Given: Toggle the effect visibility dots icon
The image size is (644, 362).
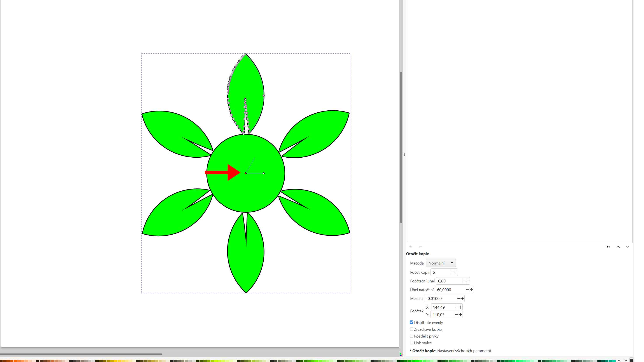Looking at the screenshot, I should [608, 247].
